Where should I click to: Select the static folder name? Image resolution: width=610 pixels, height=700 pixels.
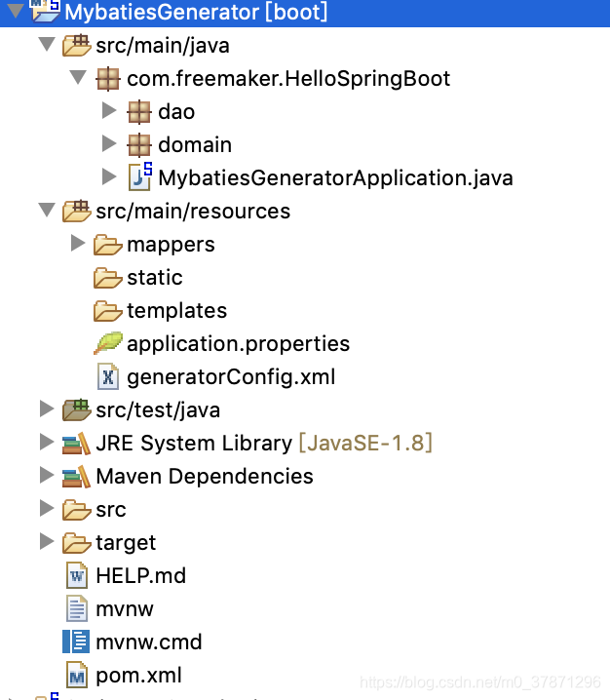click(155, 278)
